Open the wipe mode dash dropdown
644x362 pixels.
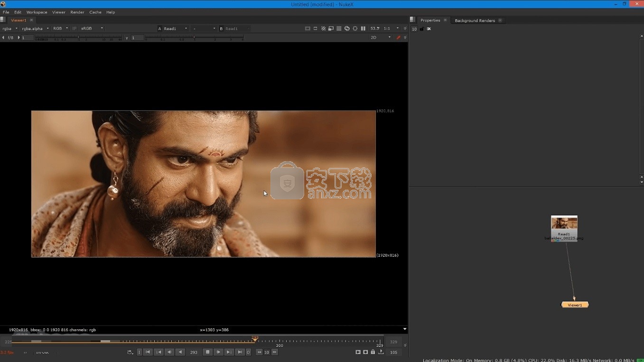pos(204,28)
